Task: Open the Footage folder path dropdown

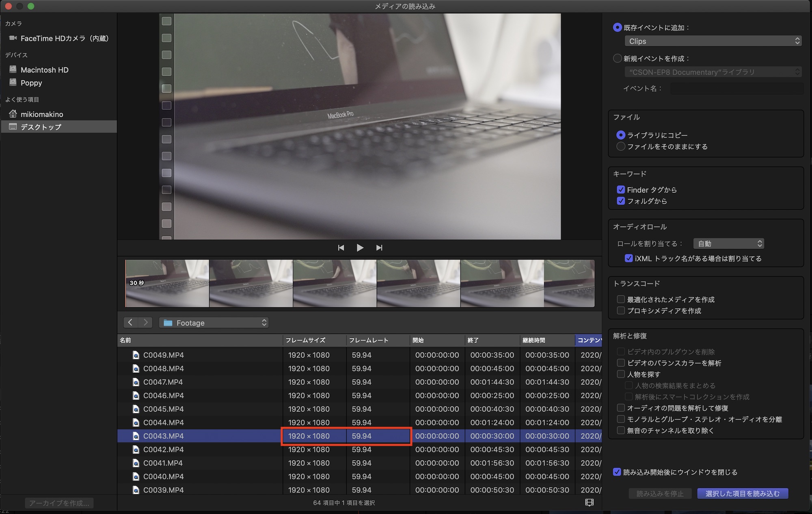Action: click(x=214, y=323)
